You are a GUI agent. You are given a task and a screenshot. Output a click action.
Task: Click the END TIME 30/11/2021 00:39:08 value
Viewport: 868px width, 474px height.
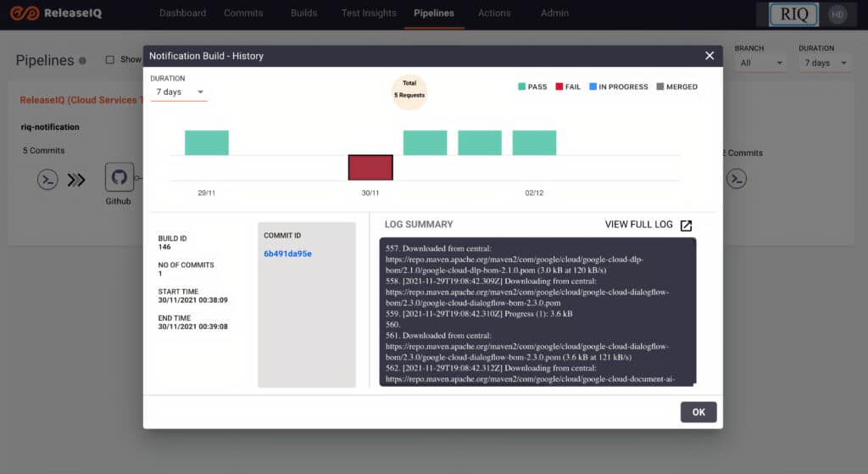coord(192,326)
